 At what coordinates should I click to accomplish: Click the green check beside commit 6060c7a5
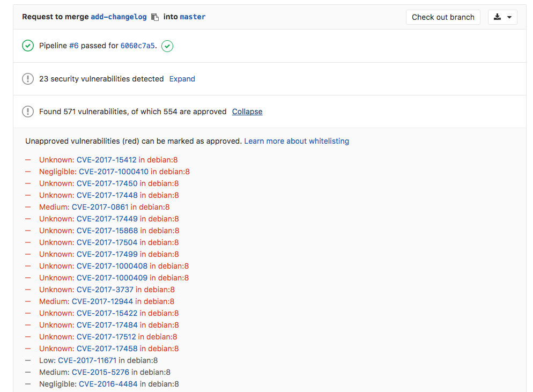167,46
